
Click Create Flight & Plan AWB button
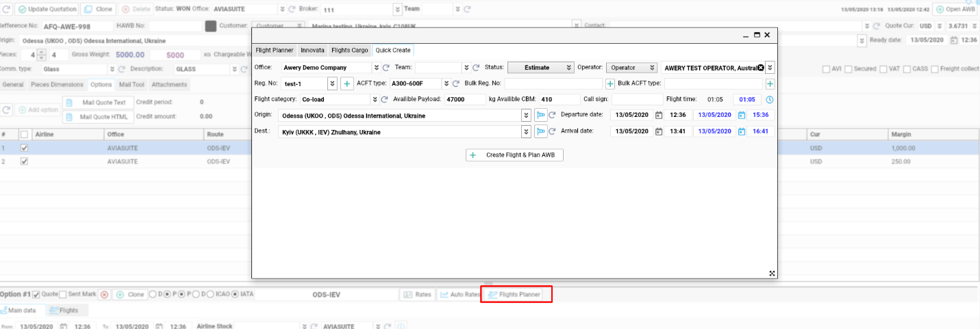(x=514, y=155)
